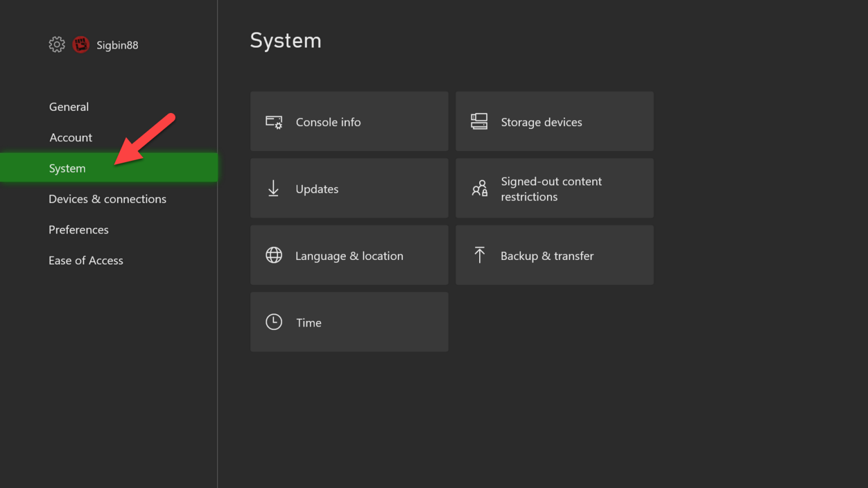The image size is (868, 488).
Task: Navigate to the Preferences section
Action: coord(79,229)
